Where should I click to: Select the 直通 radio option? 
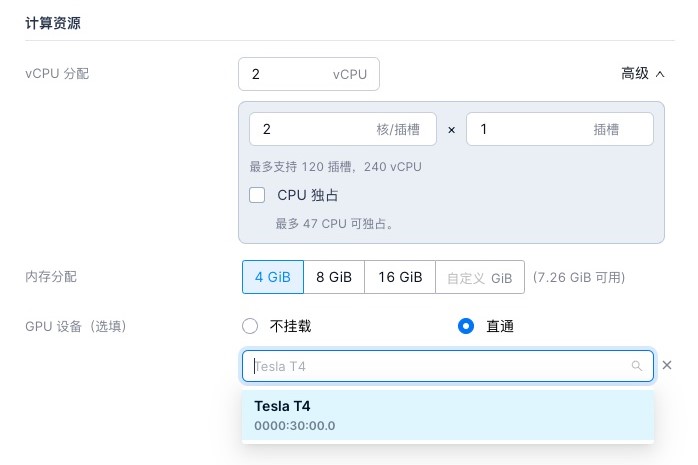click(466, 326)
